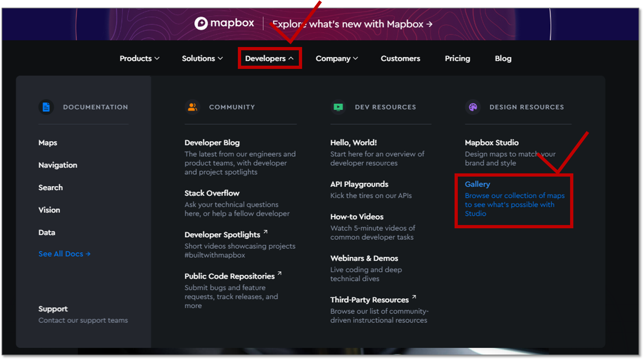This screenshot has height=360, width=644.
Task: Click 'Ask your technical questions here' description
Action: pyautogui.click(x=237, y=209)
